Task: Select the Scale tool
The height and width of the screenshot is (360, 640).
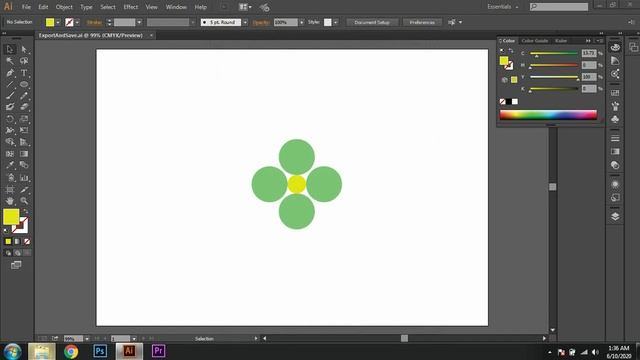Action: [x=24, y=119]
